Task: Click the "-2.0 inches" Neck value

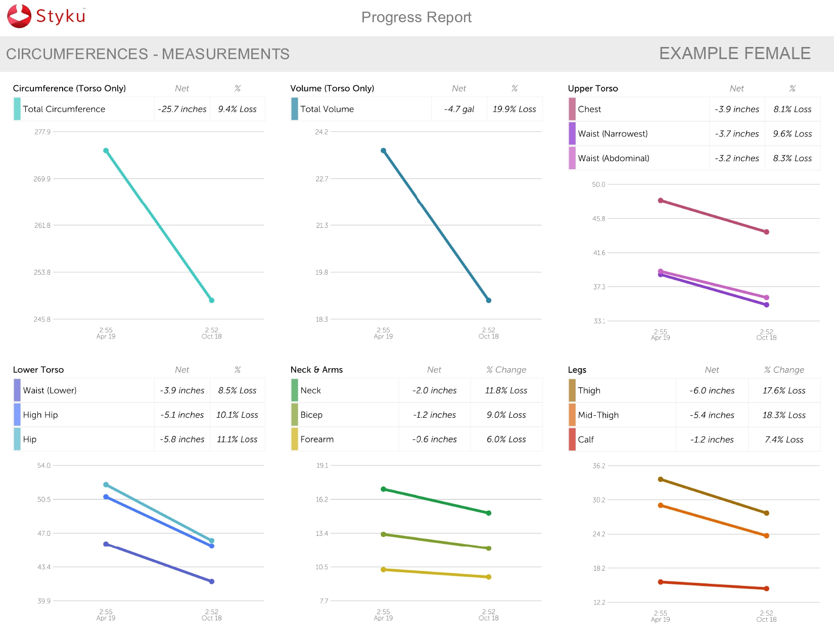Action: [x=435, y=390]
